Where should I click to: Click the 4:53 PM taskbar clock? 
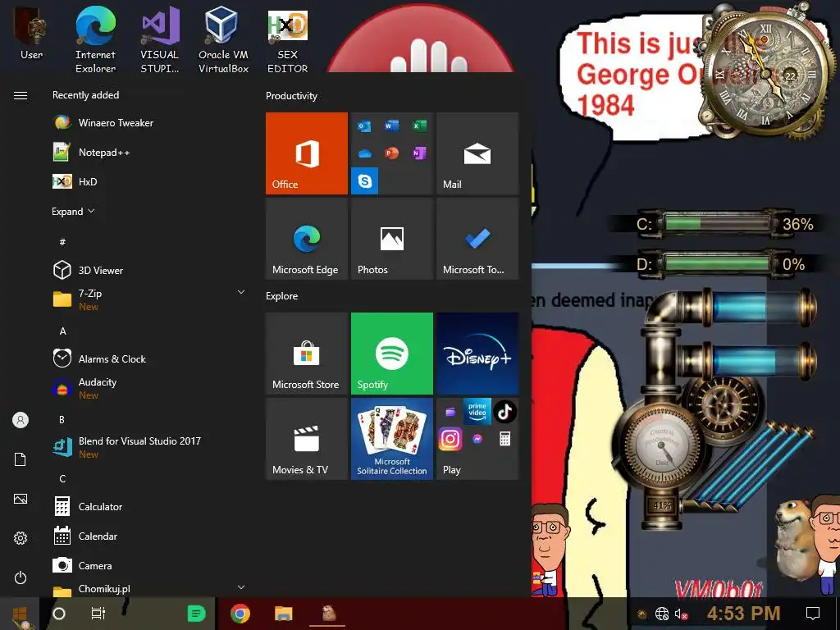click(x=743, y=614)
